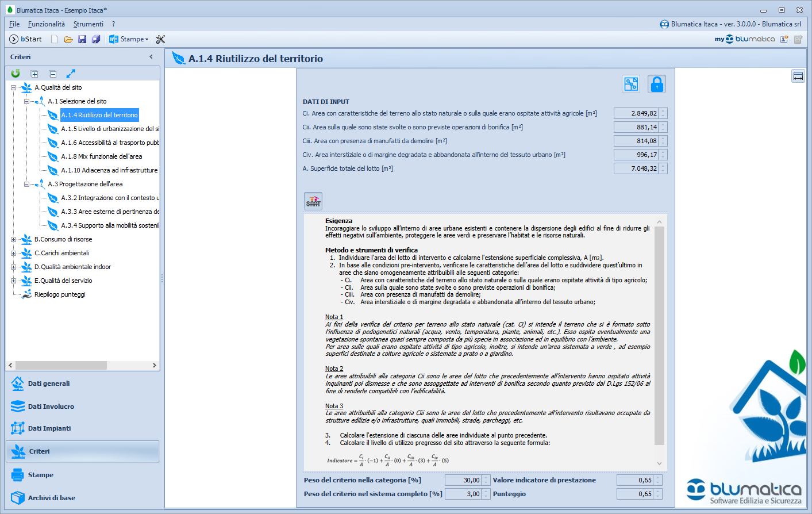Click the myBlumatica logo link
Screen dimensions: 812x514
tap(745, 39)
